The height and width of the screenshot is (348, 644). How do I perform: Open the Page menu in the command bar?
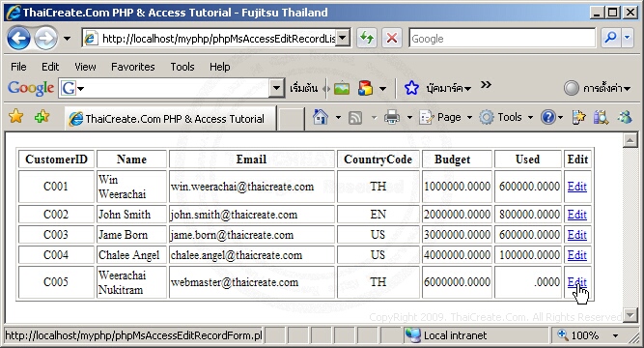(446, 118)
